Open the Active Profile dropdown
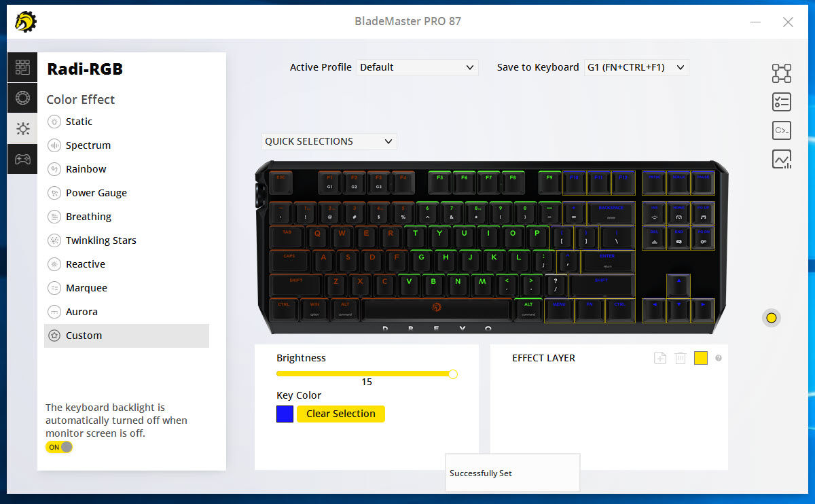This screenshot has height=504, width=815. 418,67
